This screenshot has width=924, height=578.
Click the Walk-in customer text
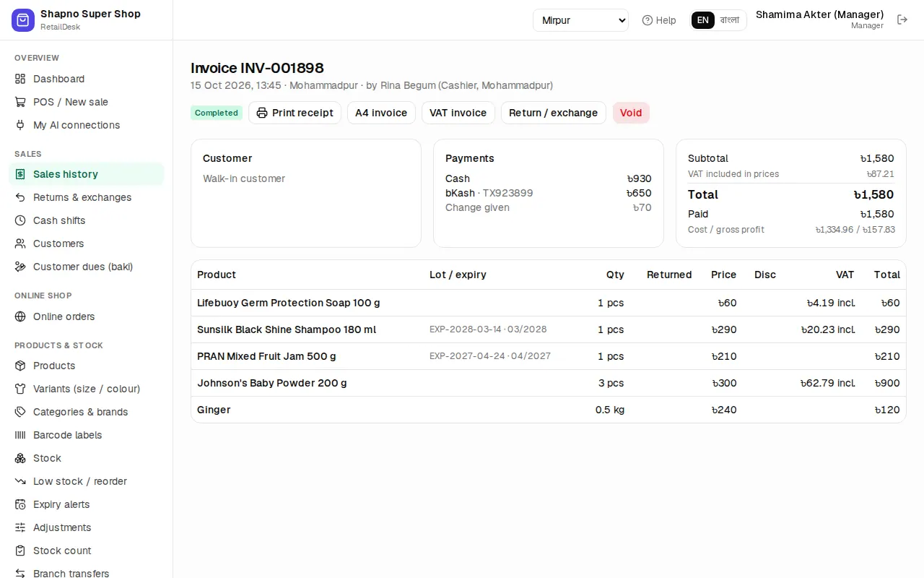[x=244, y=178]
